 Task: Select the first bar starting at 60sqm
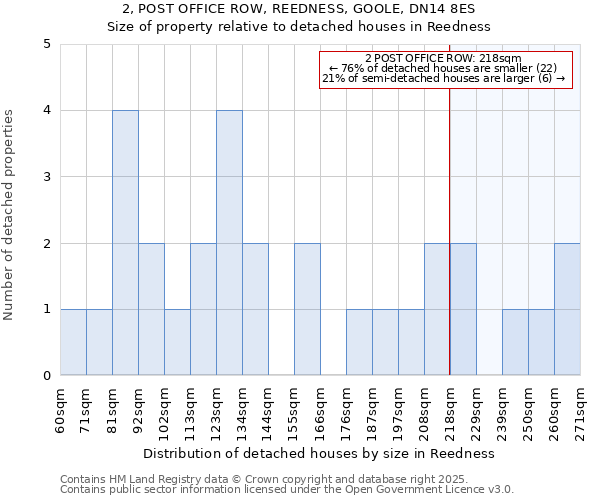pyautogui.click(x=73, y=342)
